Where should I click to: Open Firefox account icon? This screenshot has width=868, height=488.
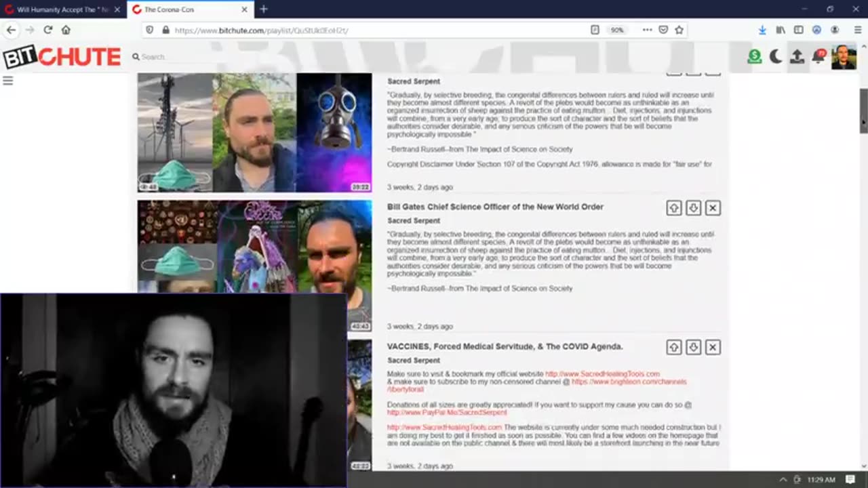pos(835,30)
